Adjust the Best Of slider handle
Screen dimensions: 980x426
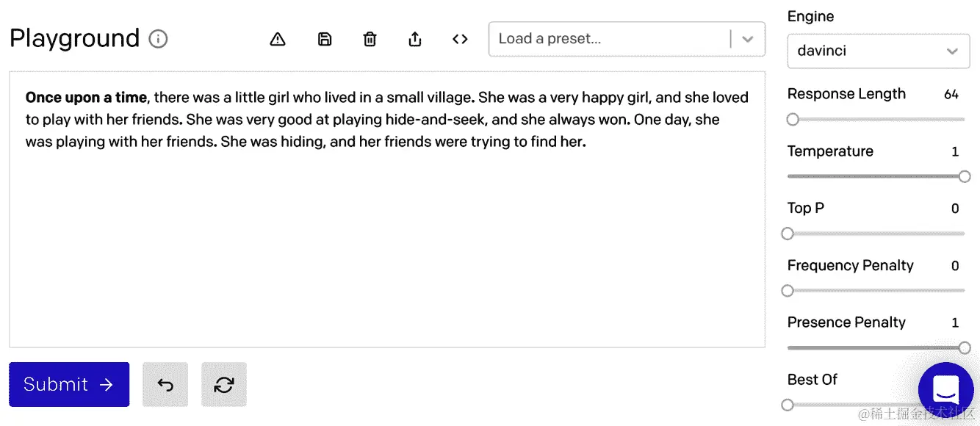[x=788, y=405]
